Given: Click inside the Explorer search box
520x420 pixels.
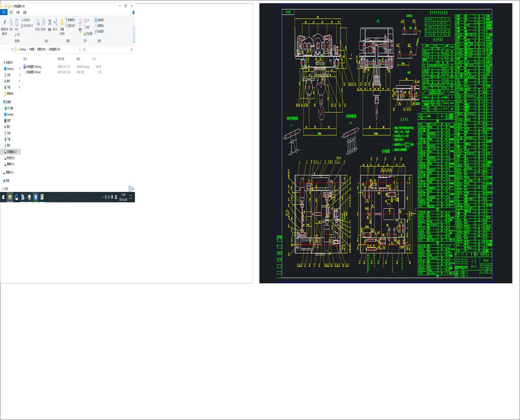Looking at the screenshot, I should pos(111,49).
